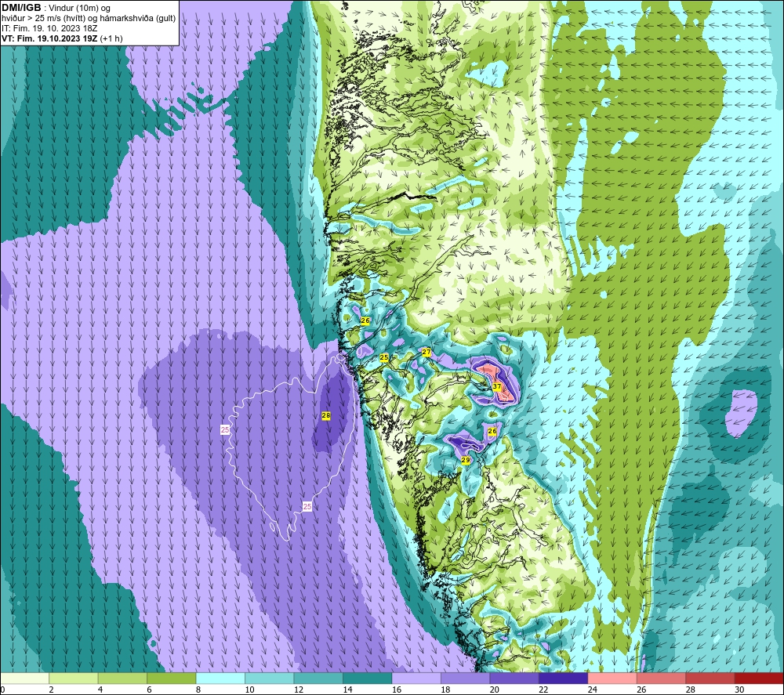Pick the red 28–30 m/s swatch
This screenshot has width=784, height=695.
pyautogui.click(x=710, y=678)
